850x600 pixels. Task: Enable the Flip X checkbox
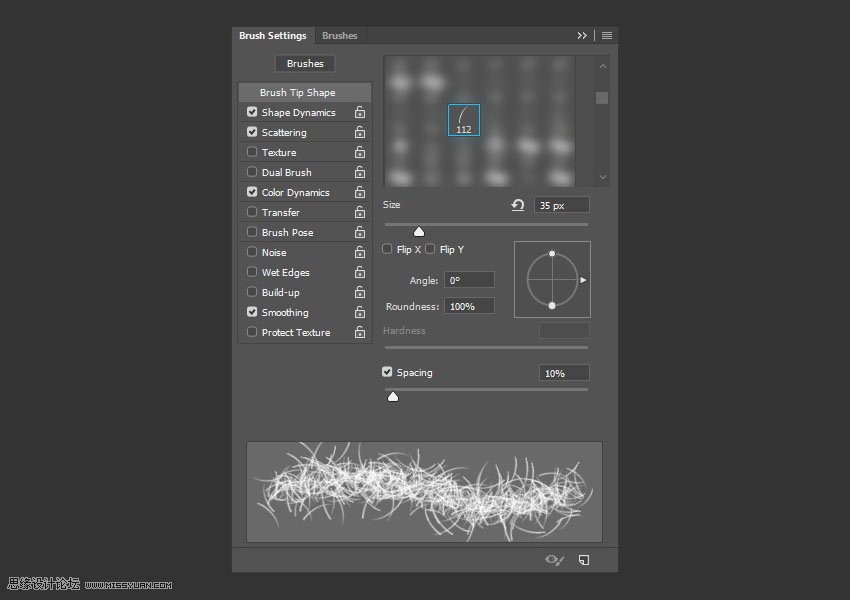[x=388, y=249]
